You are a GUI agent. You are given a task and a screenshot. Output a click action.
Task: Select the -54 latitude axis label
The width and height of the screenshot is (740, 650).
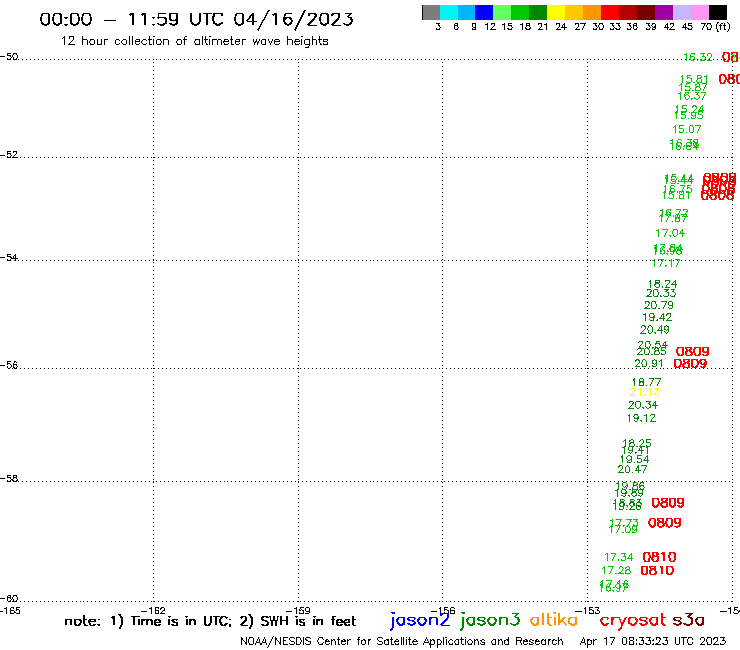[9, 258]
